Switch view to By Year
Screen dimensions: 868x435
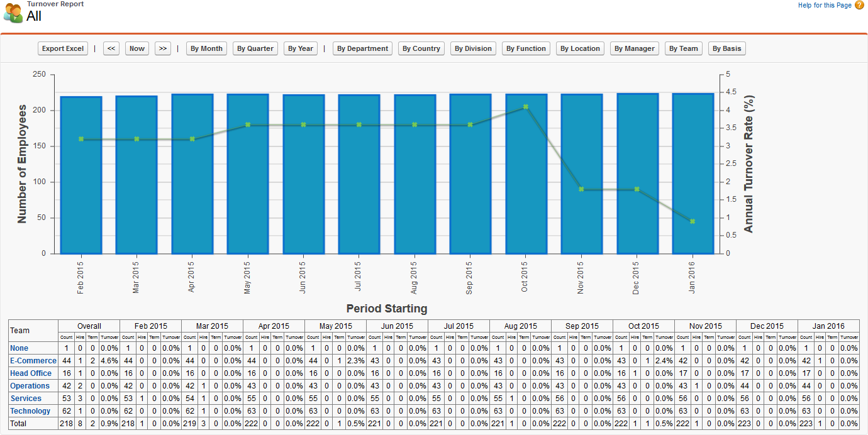click(301, 48)
